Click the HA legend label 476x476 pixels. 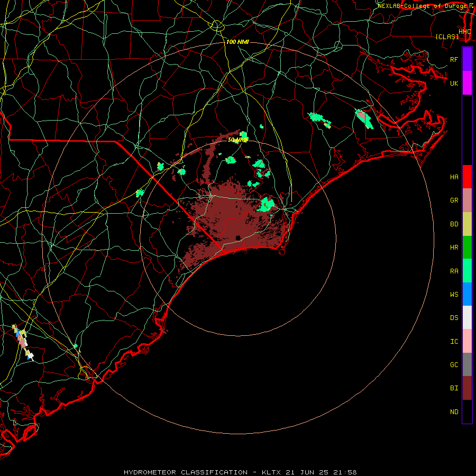point(454,177)
